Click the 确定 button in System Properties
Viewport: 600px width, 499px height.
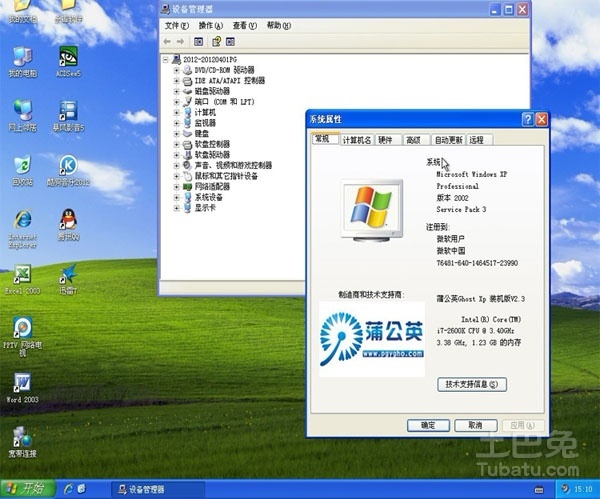point(428,425)
